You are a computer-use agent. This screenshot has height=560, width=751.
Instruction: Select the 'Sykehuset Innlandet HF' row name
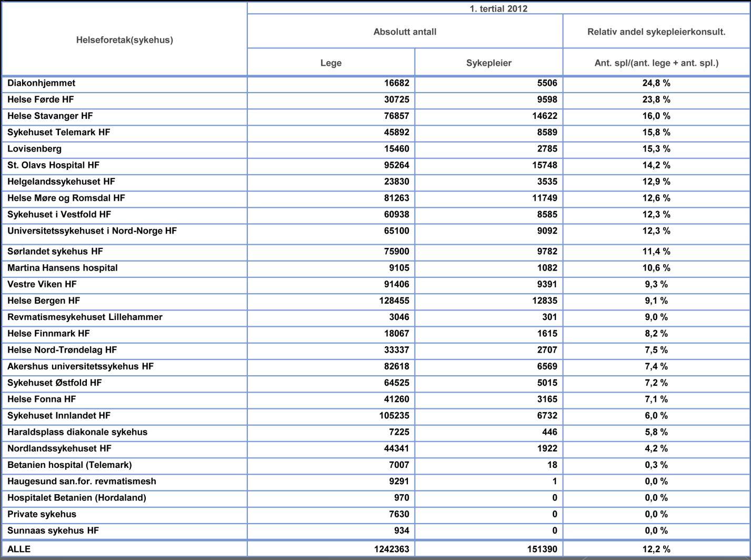point(59,415)
